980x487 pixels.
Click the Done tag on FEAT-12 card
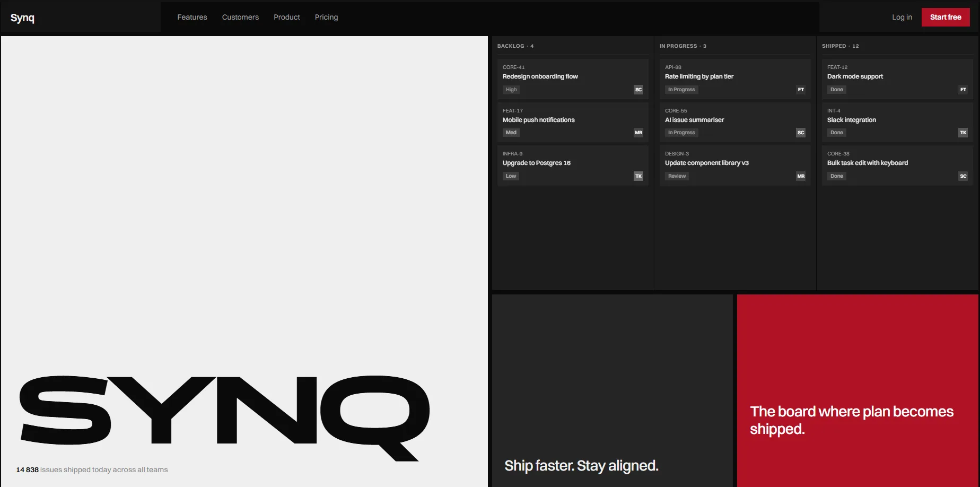tap(837, 90)
